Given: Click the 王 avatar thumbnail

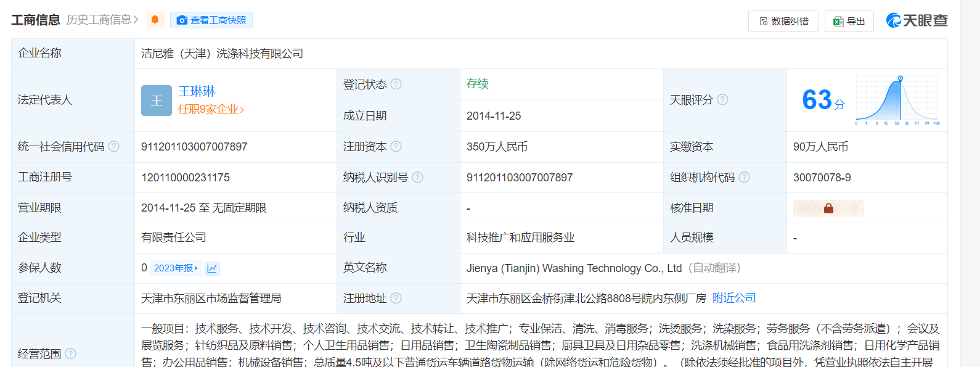Looking at the screenshot, I should [157, 101].
